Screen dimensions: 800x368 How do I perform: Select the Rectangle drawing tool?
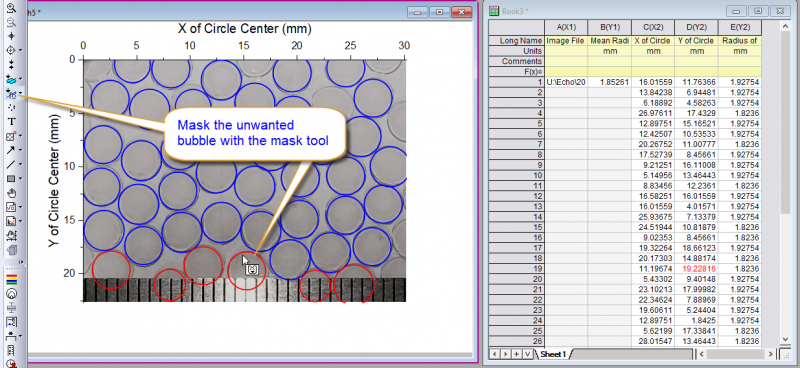pos(11,179)
